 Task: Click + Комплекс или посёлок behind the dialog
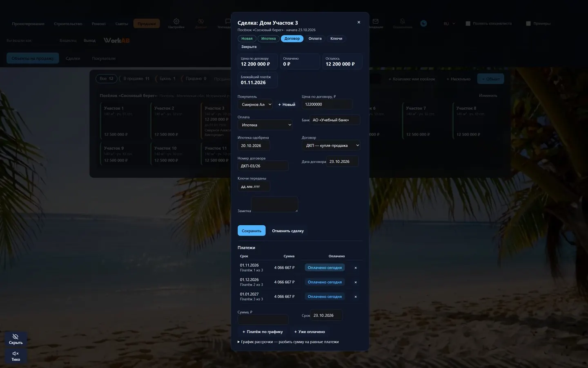412,79
